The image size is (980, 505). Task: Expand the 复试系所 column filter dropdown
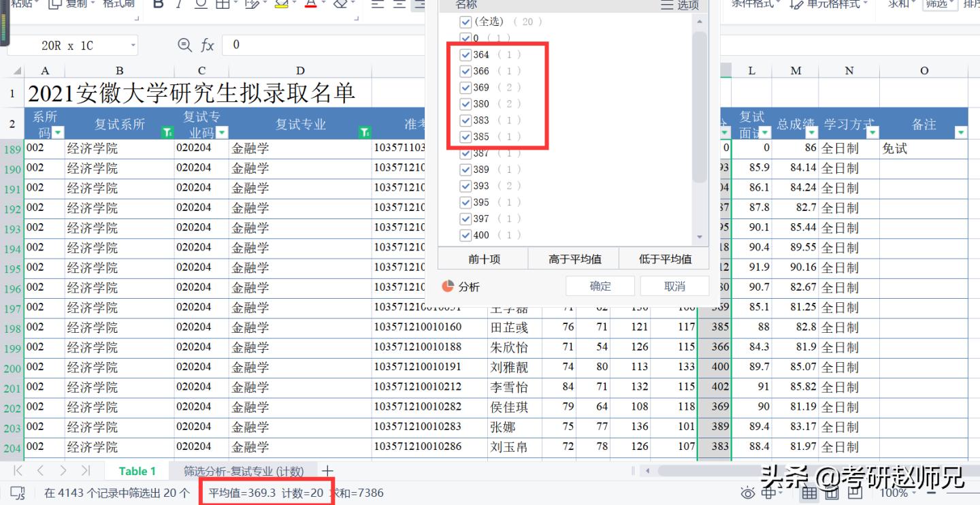pos(167,132)
